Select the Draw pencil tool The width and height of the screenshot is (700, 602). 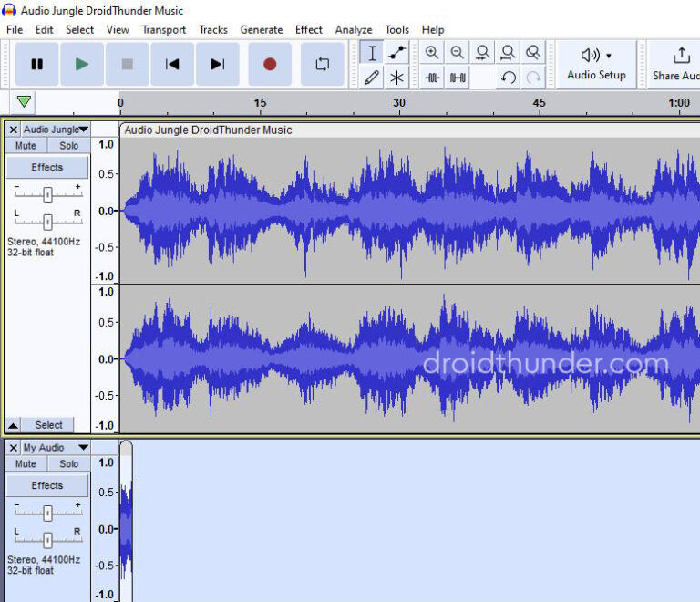coord(372,78)
